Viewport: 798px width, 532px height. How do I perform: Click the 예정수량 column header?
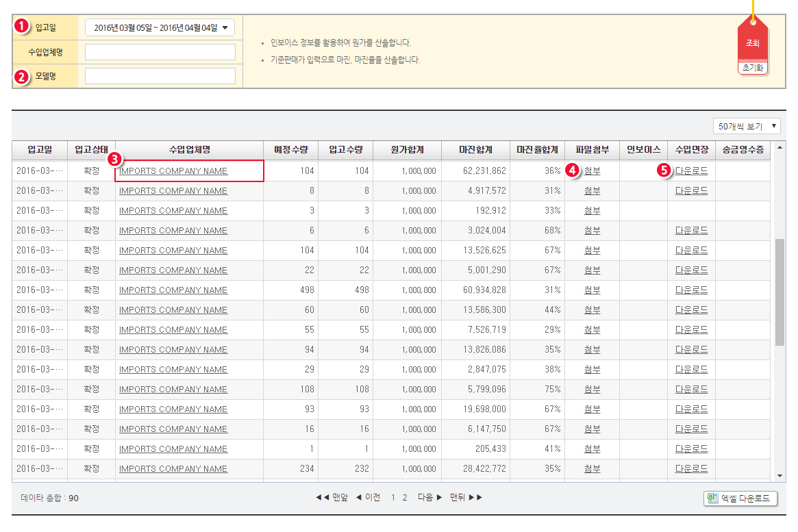[x=291, y=149]
